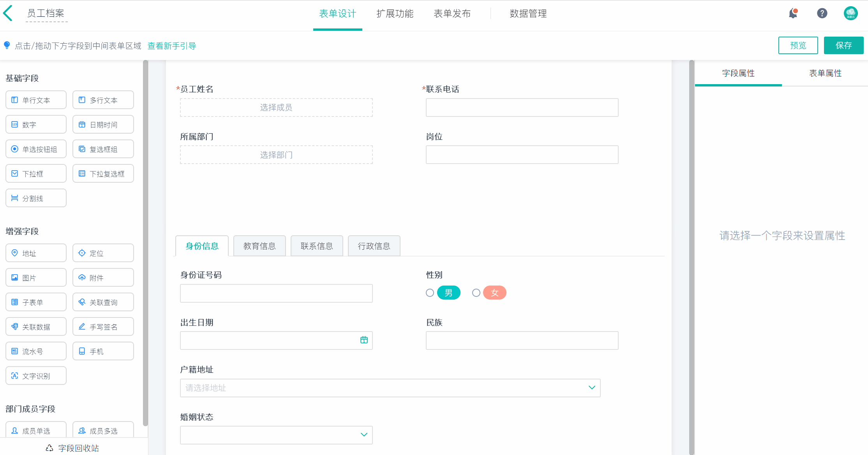The width and height of the screenshot is (868, 455).
Task: Add a 数字 (number) field from basic fields
Action: (36, 124)
